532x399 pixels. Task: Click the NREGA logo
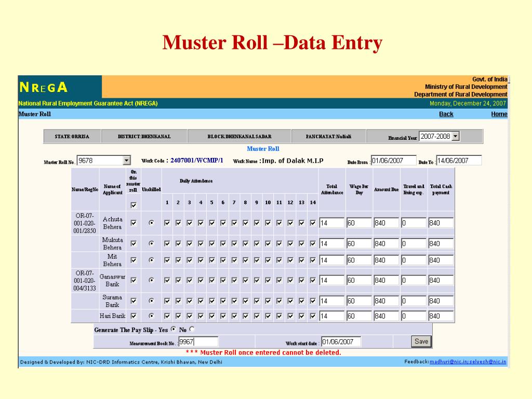tap(44, 87)
